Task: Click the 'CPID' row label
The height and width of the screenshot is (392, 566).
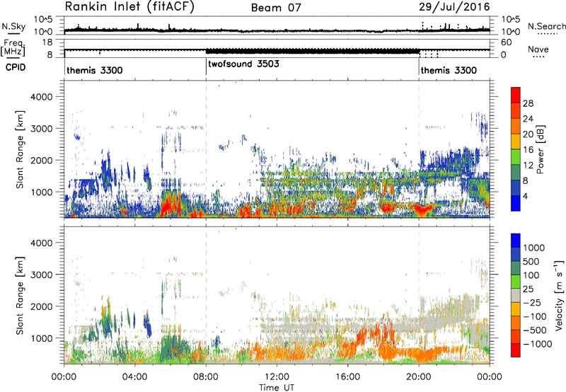Action: [16, 67]
